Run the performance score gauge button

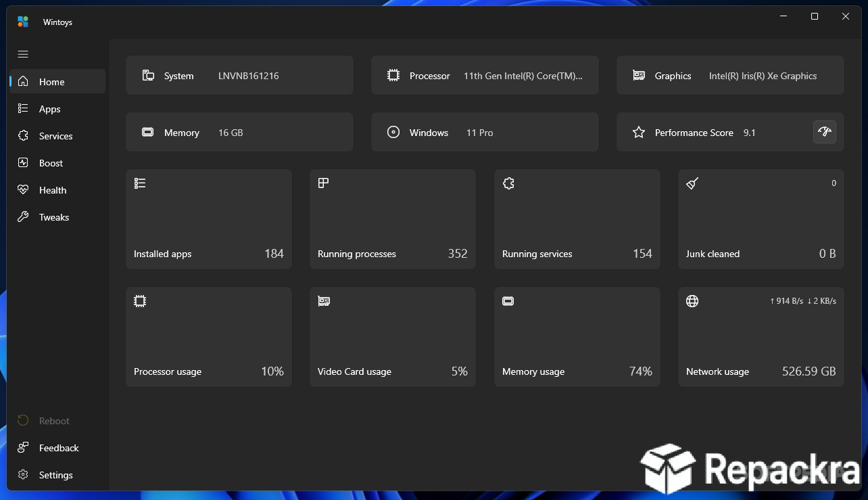(x=824, y=132)
